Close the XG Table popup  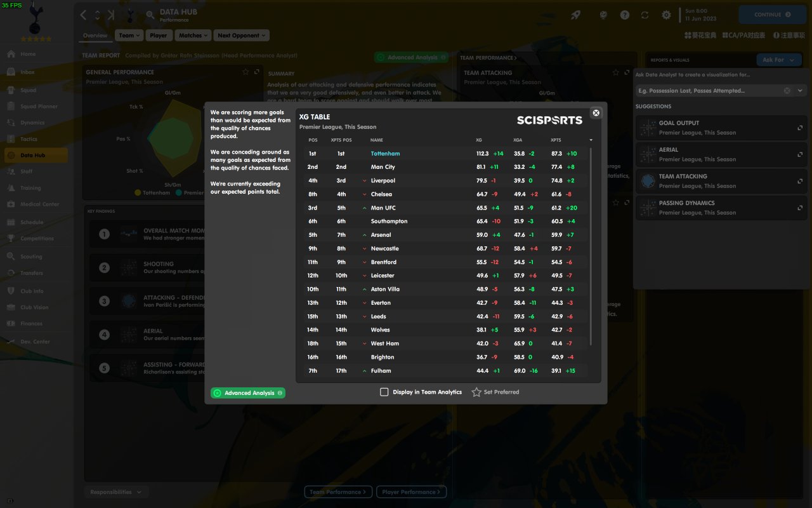coord(596,113)
